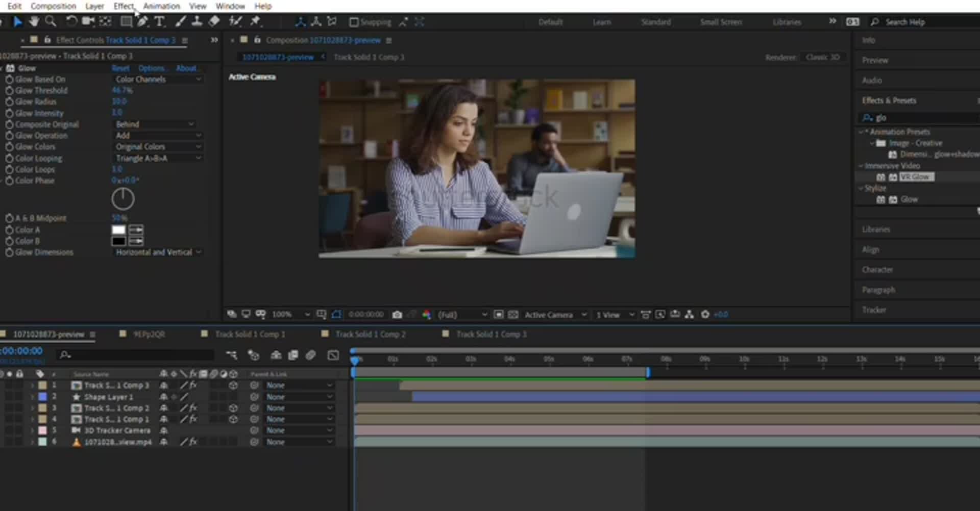Open the white Color A swatch
Image resolution: width=980 pixels, height=511 pixels.
click(x=118, y=230)
